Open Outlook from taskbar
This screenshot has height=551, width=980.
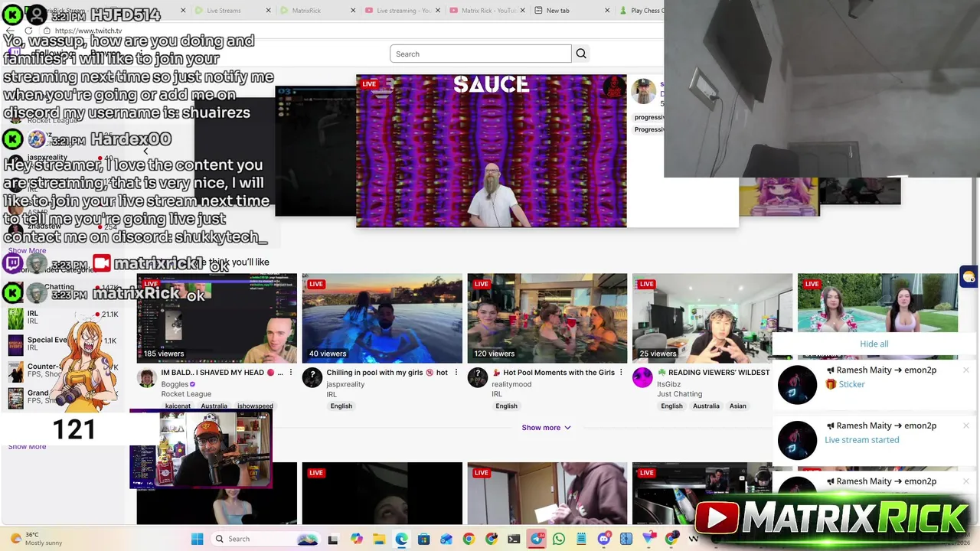(x=446, y=539)
